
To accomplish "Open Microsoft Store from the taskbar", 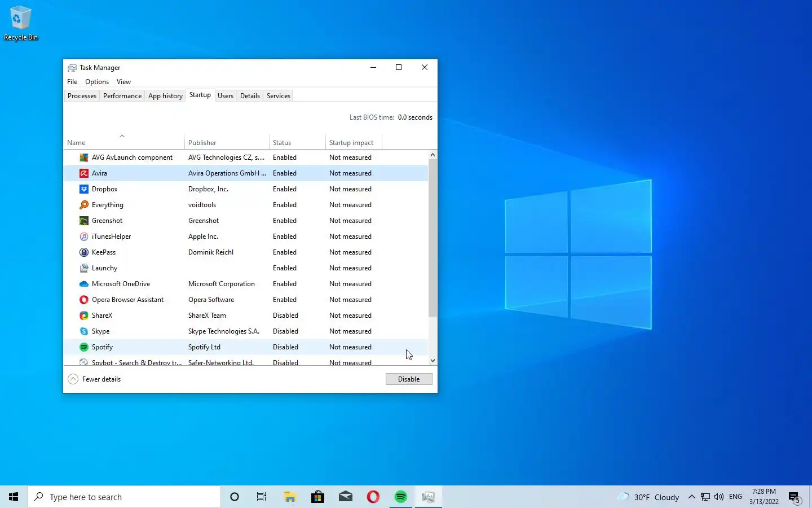I will point(317,497).
